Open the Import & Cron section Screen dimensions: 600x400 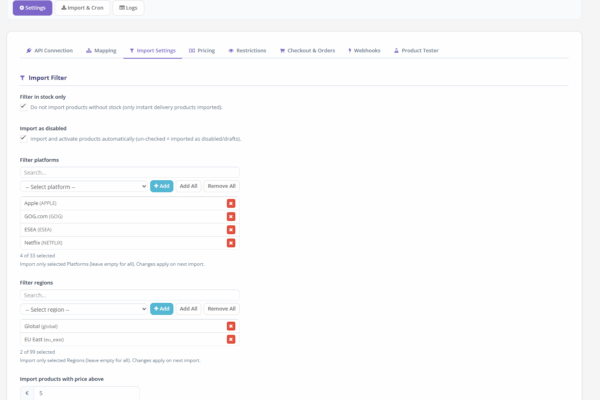(82, 8)
